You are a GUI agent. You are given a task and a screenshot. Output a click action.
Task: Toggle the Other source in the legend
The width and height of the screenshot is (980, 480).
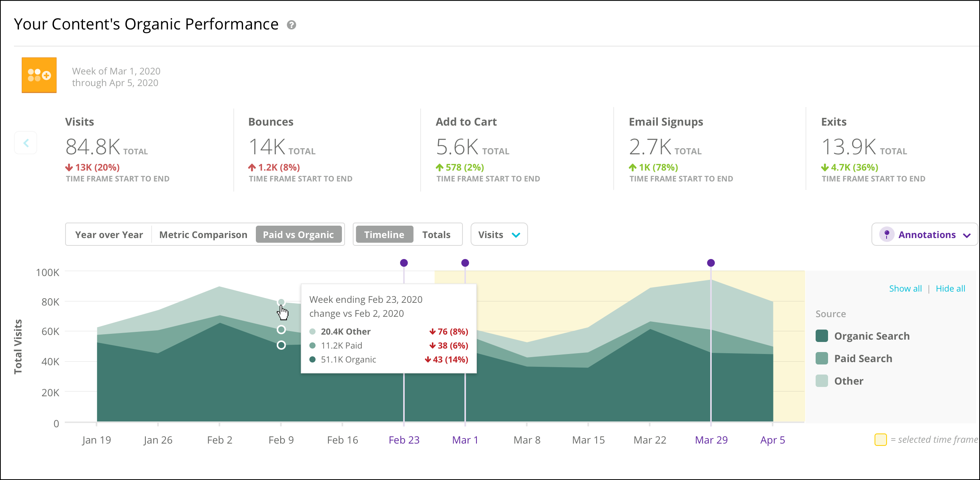840,381
